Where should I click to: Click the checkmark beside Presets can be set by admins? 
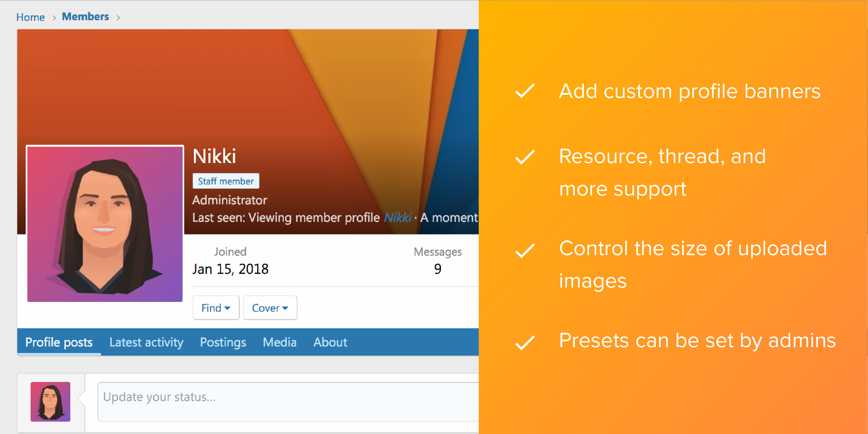click(x=525, y=343)
